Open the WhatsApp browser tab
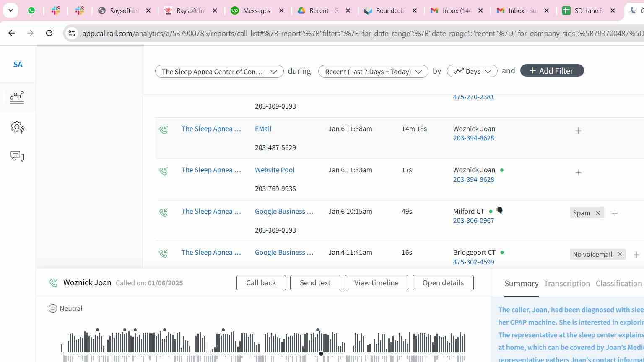This screenshot has height=362, width=644. (31, 10)
